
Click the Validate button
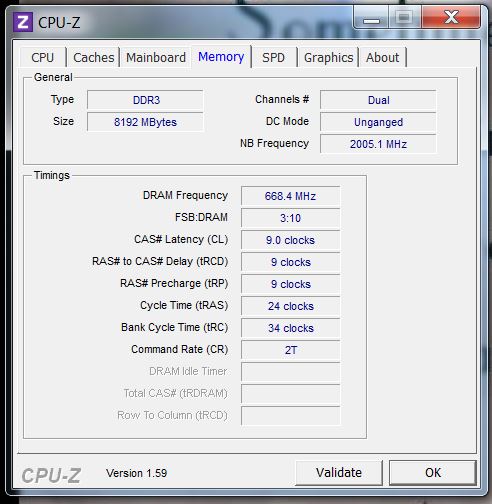tap(339, 473)
